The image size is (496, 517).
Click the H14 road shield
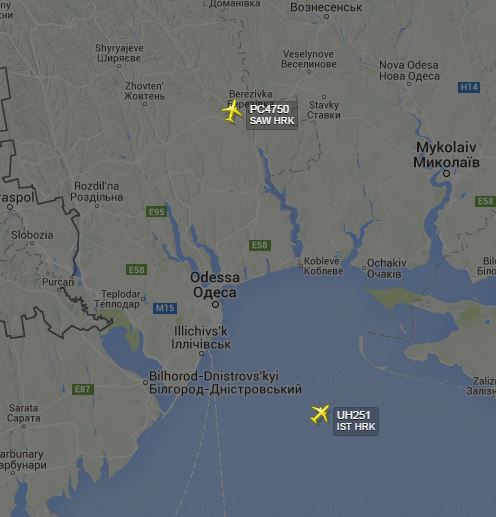point(469,87)
